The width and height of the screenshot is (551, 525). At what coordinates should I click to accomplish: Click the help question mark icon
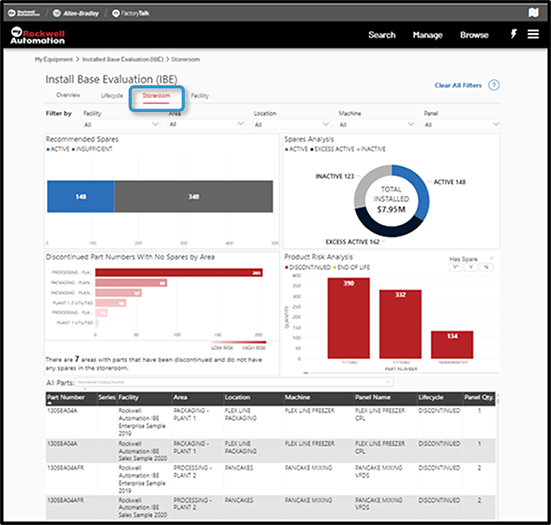[x=494, y=85]
